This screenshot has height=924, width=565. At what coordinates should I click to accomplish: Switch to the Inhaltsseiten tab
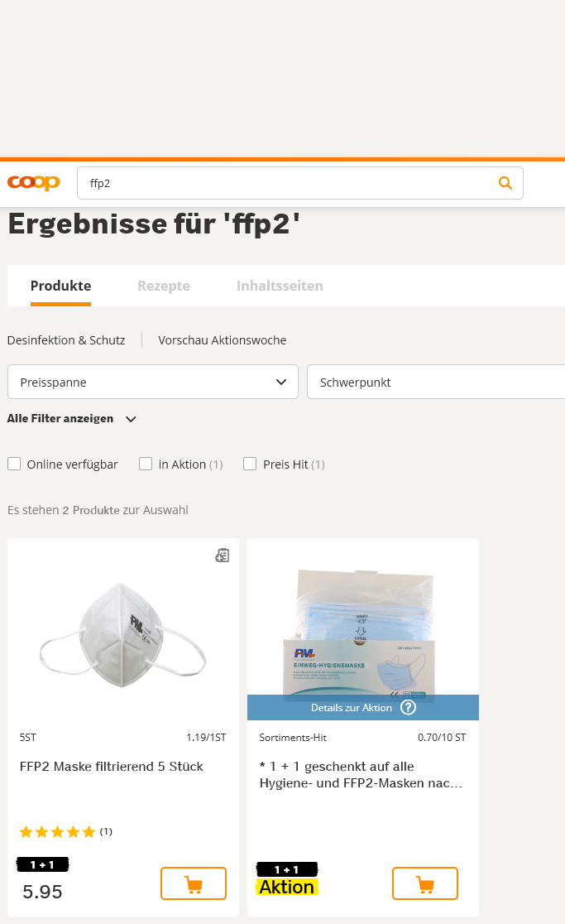point(280,286)
